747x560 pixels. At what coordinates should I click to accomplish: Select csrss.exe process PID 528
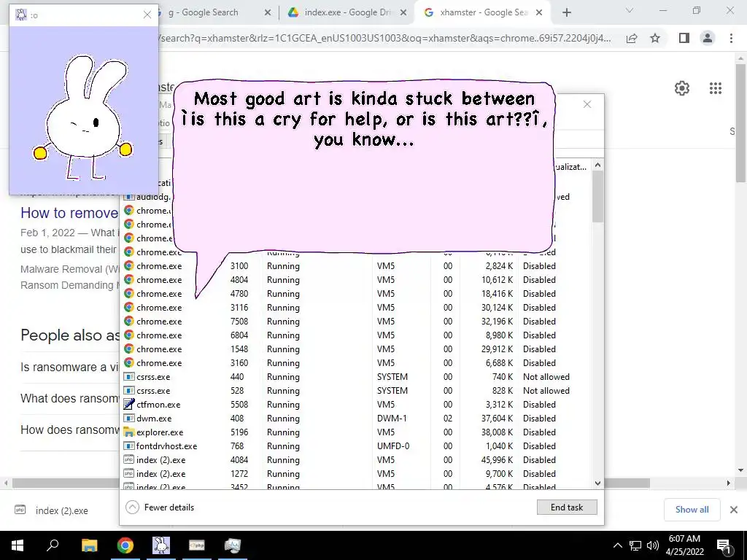(x=356, y=390)
